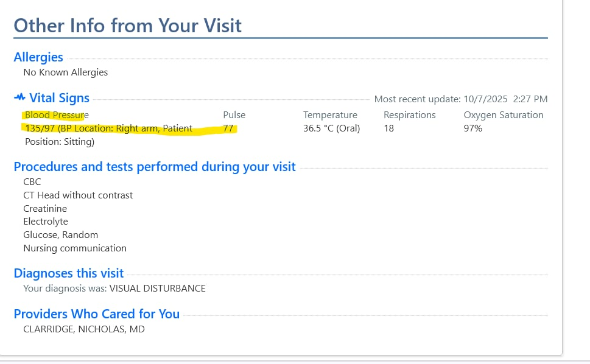Click the VISUAL DISTURBANCE diagnosis text
Screen dimensions: 590x364
[x=157, y=289]
